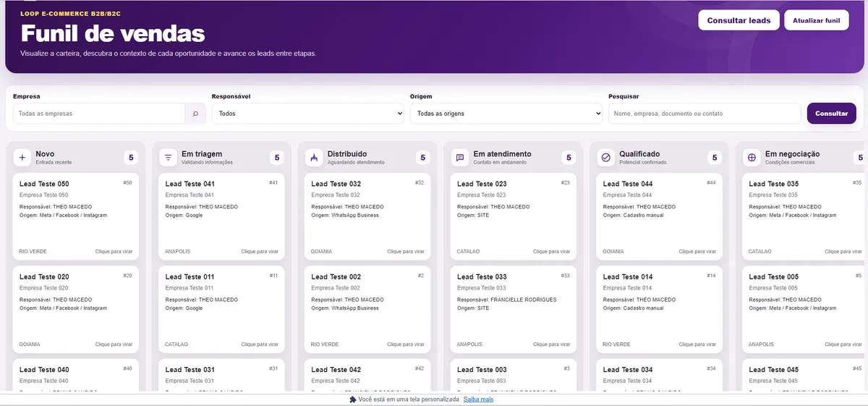Click the Em atendimento chat icon
The image size is (868, 406).
(x=460, y=157)
